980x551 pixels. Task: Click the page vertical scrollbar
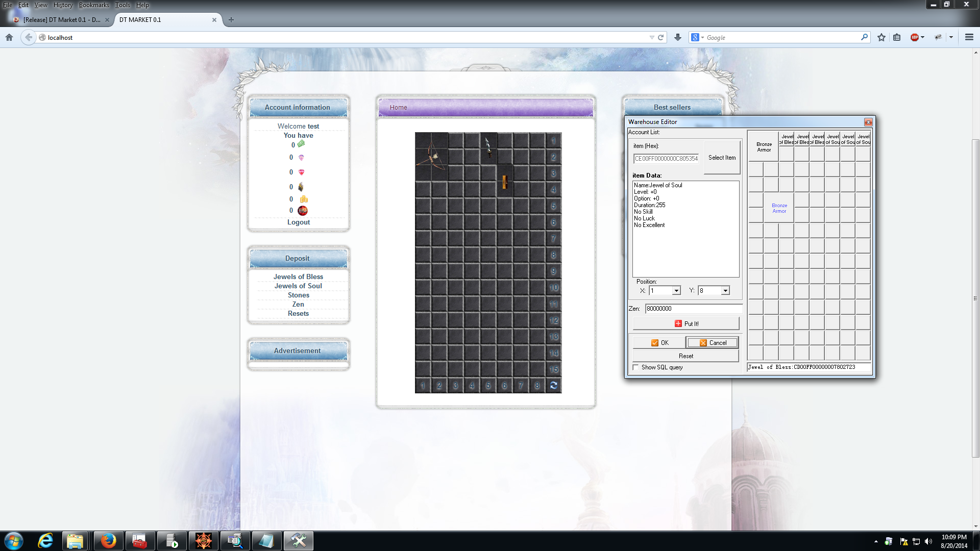976,298
